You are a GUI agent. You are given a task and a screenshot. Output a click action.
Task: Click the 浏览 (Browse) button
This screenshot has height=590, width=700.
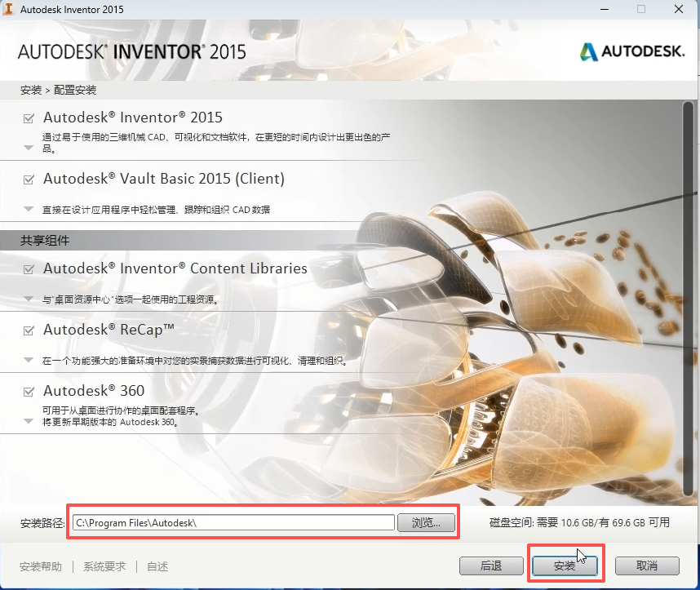(x=425, y=523)
